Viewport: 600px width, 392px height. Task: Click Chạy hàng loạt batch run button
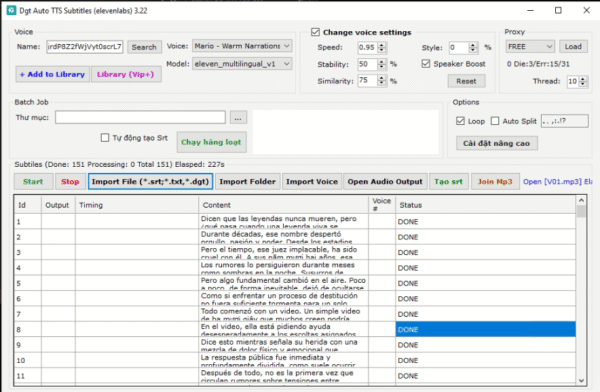tap(211, 142)
